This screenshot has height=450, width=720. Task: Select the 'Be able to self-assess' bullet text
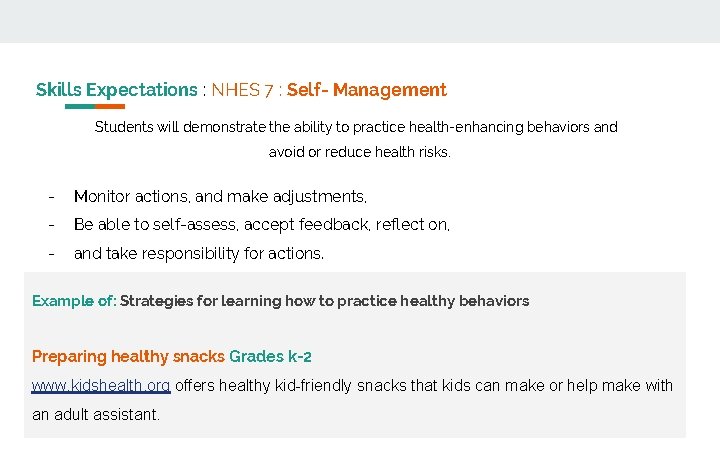pos(262,225)
